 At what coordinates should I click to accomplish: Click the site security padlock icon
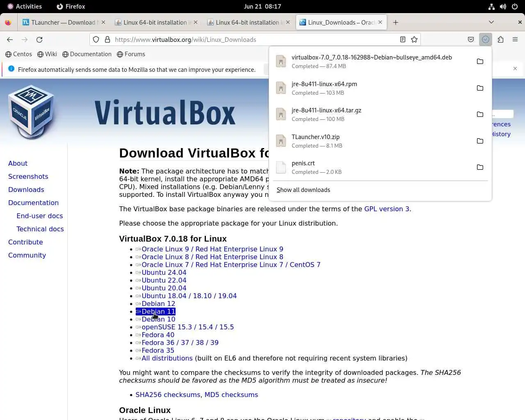(107, 39)
